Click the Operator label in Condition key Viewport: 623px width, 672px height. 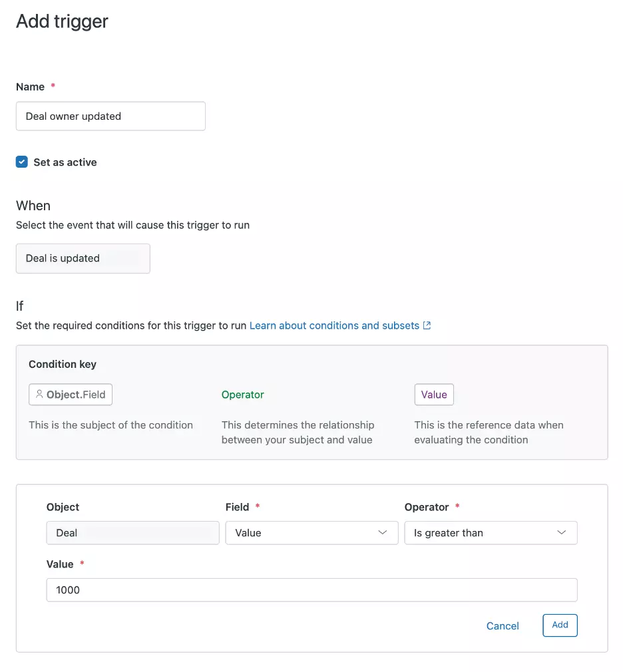click(x=242, y=394)
